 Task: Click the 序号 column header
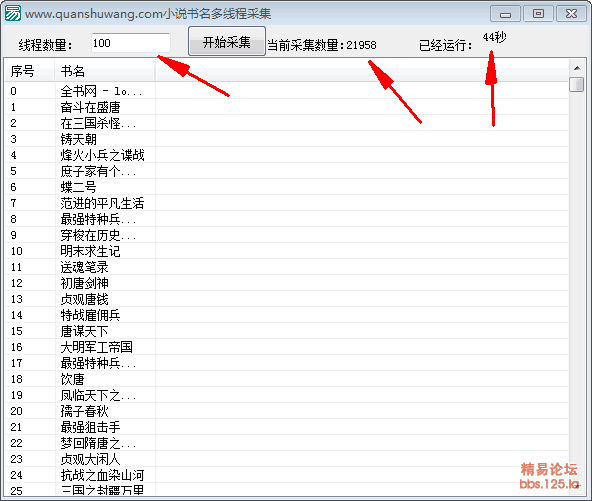pos(30,71)
